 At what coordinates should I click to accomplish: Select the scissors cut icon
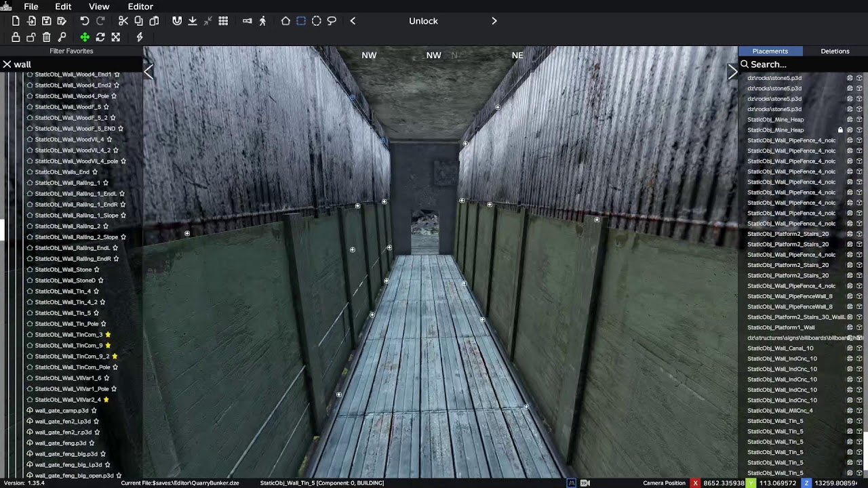coord(123,21)
